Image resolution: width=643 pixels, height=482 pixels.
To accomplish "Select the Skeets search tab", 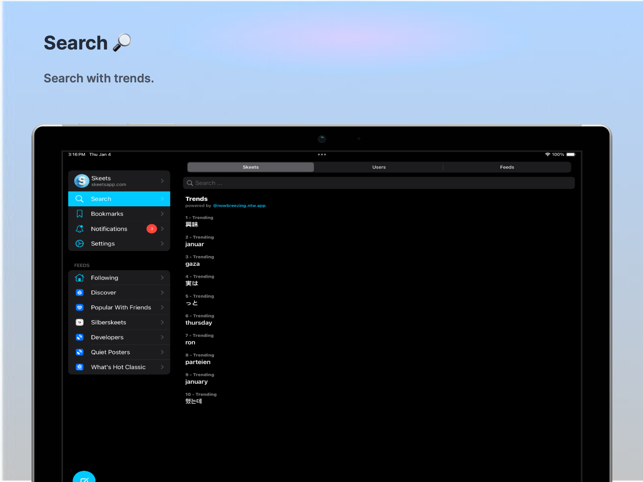I will tap(251, 167).
